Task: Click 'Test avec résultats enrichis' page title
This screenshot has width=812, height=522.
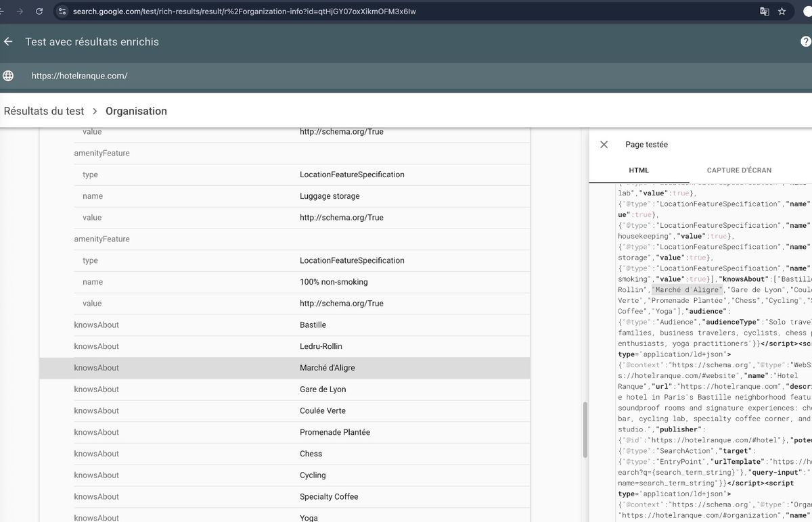Action: click(x=92, y=42)
